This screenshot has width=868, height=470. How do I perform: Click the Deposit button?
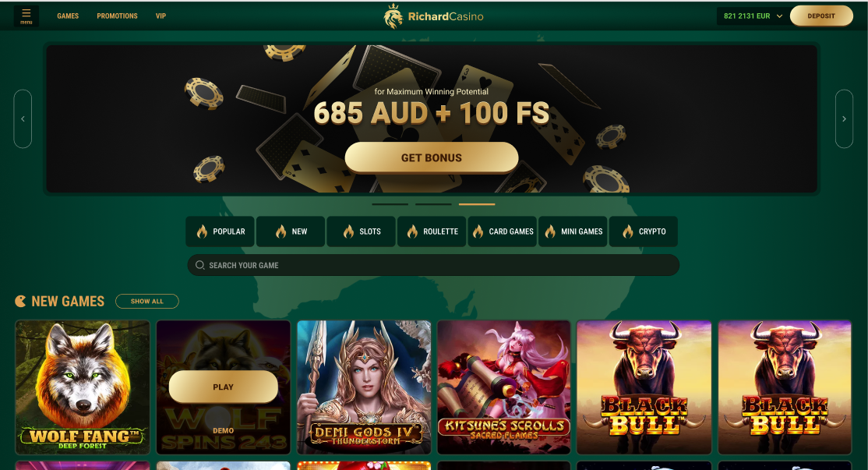click(x=821, y=16)
